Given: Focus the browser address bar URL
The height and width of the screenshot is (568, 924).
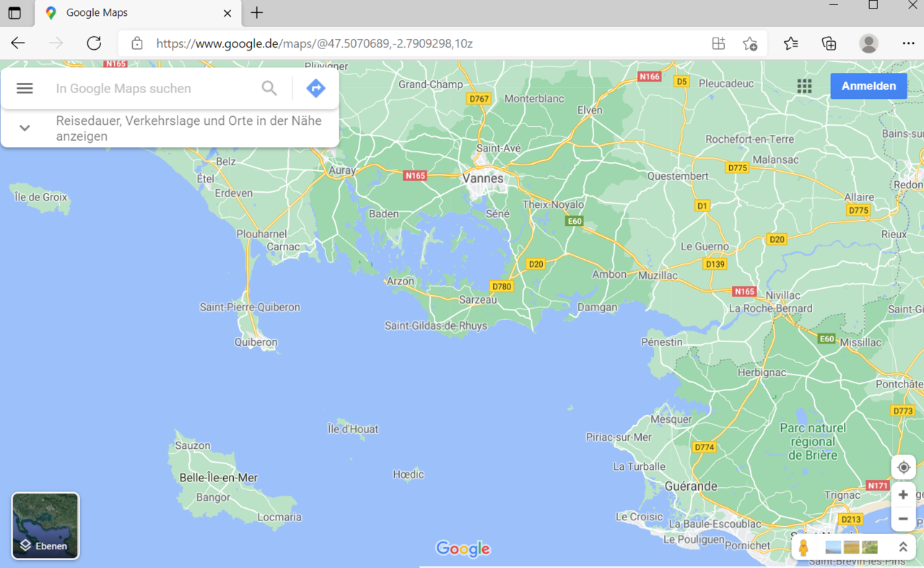Looking at the screenshot, I should point(314,43).
